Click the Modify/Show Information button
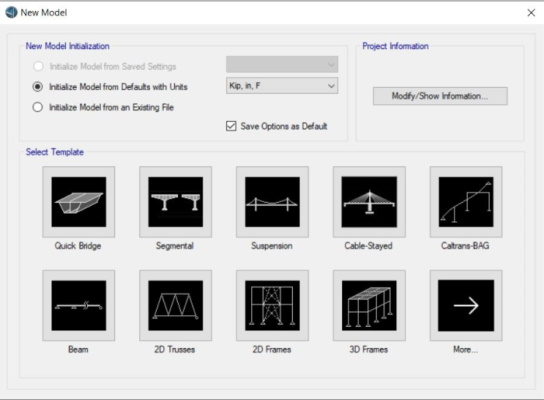 tap(440, 96)
